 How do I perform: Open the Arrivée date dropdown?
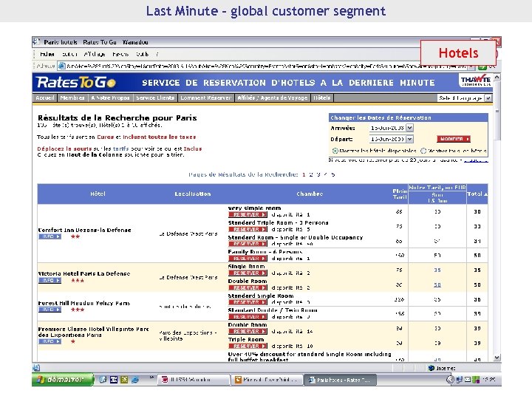tap(410, 128)
